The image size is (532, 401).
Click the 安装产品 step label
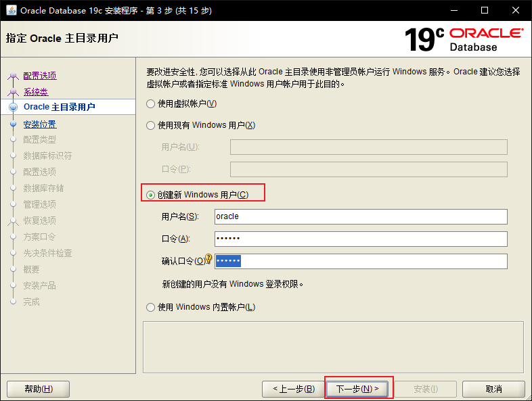click(39, 286)
